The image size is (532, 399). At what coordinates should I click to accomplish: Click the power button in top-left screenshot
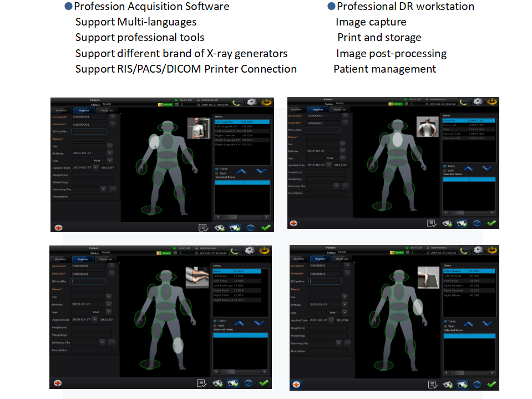[265, 103]
